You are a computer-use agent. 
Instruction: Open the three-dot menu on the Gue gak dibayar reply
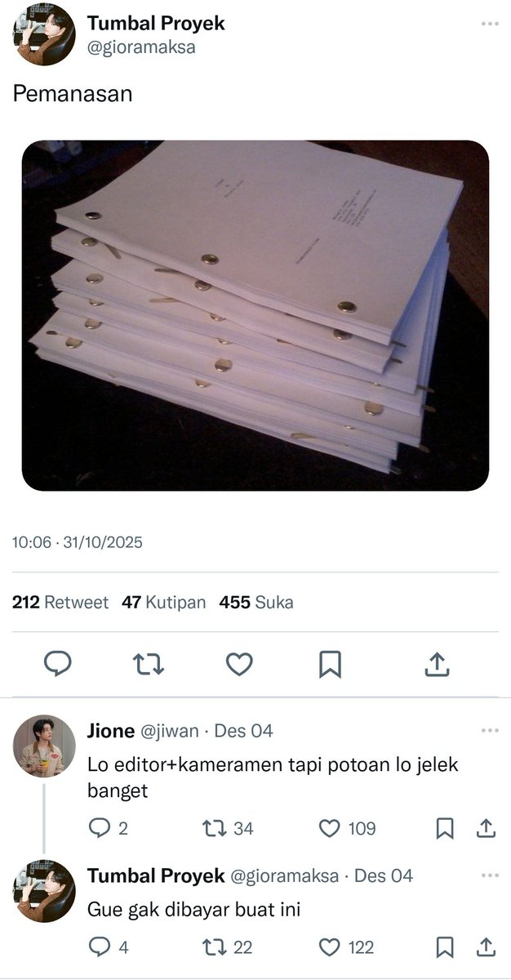(489, 875)
